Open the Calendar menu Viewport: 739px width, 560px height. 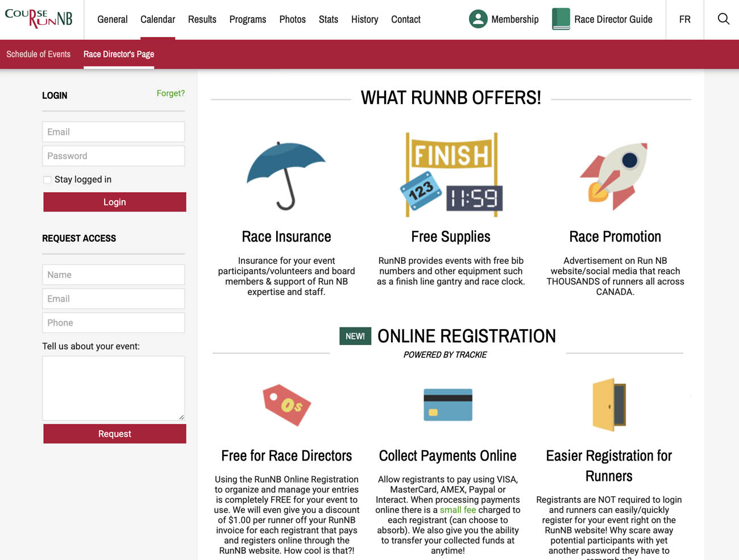point(157,19)
